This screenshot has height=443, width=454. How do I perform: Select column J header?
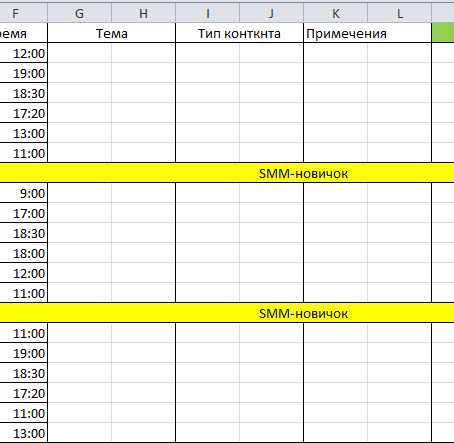tap(271, 13)
